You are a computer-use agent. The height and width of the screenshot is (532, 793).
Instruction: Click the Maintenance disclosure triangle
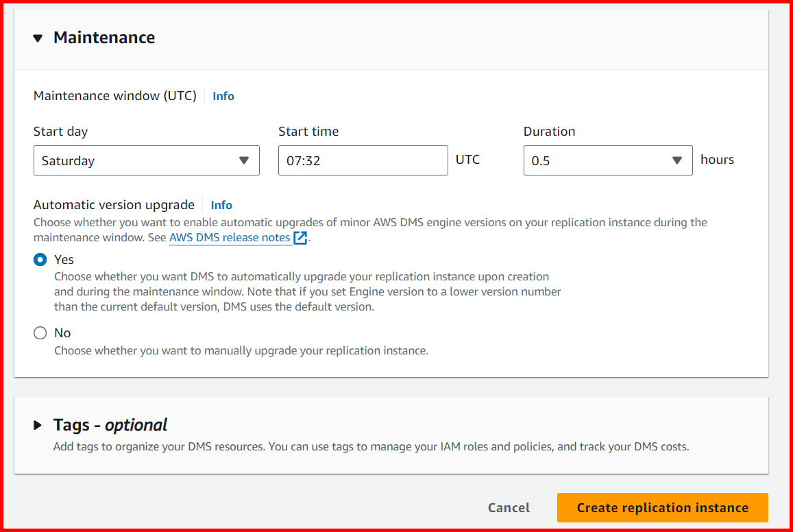(38, 38)
